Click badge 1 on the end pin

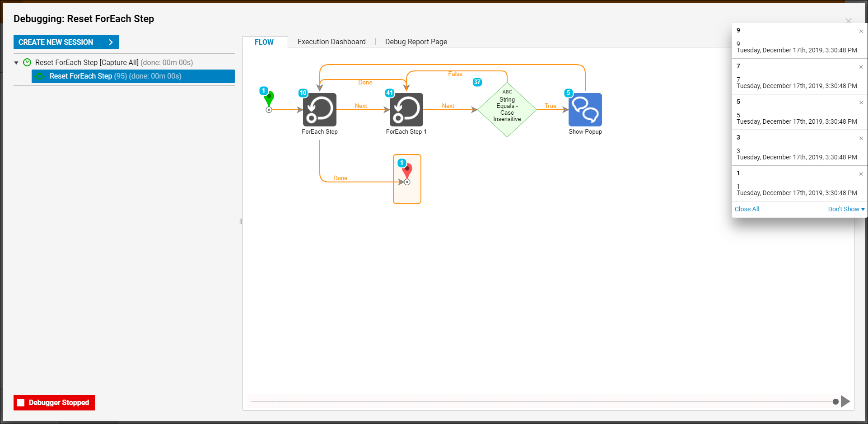tap(401, 163)
